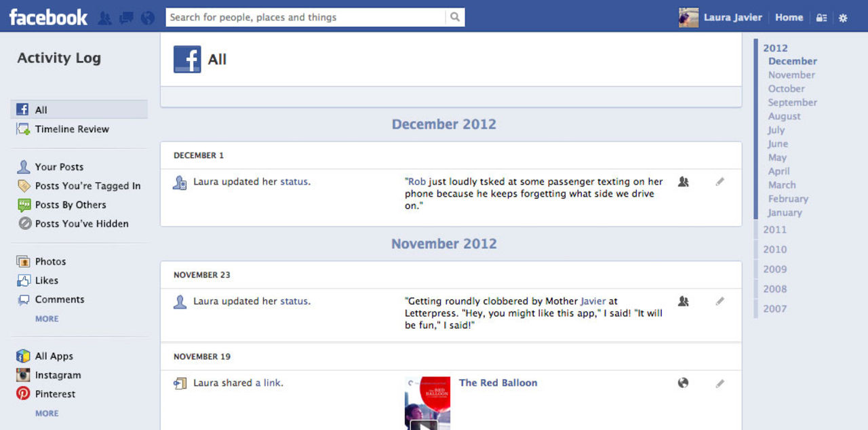This screenshot has height=430, width=868.
Task: Expand year 2011 in timeline
Action: [774, 230]
